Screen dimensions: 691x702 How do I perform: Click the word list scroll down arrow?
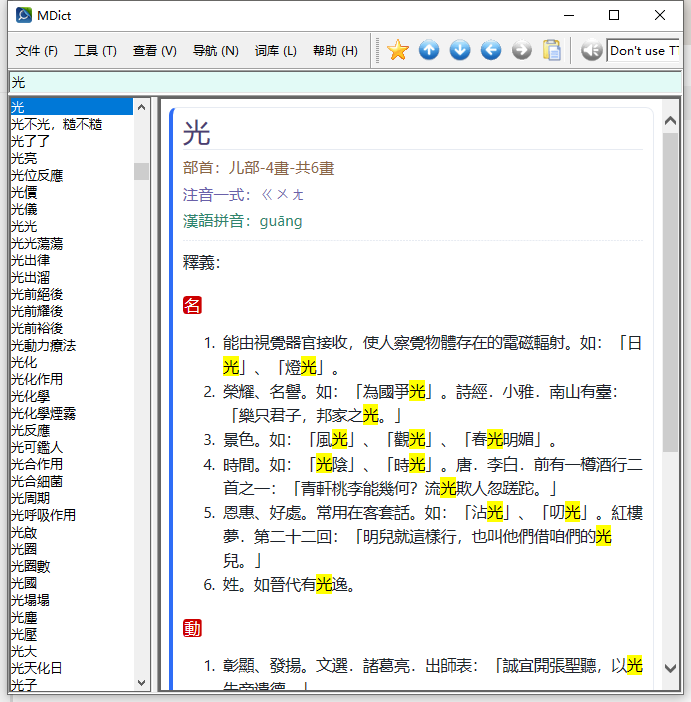(141, 683)
